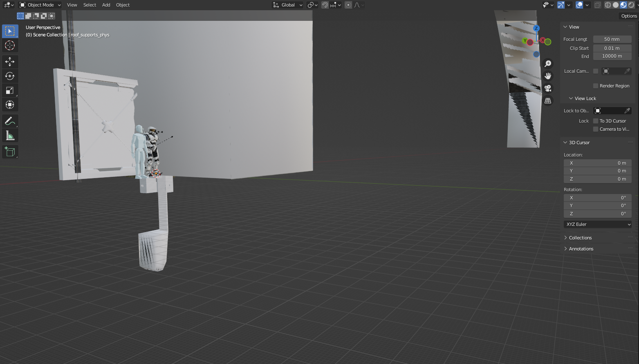Click the Focal Length value field

pyautogui.click(x=612, y=39)
